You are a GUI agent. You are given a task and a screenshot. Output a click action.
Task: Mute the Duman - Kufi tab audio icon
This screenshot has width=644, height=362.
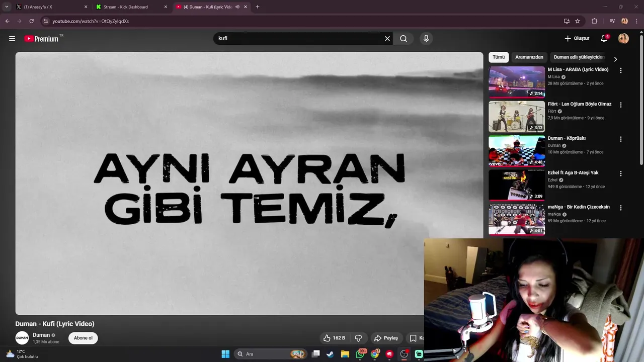pyautogui.click(x=237, y=7)
